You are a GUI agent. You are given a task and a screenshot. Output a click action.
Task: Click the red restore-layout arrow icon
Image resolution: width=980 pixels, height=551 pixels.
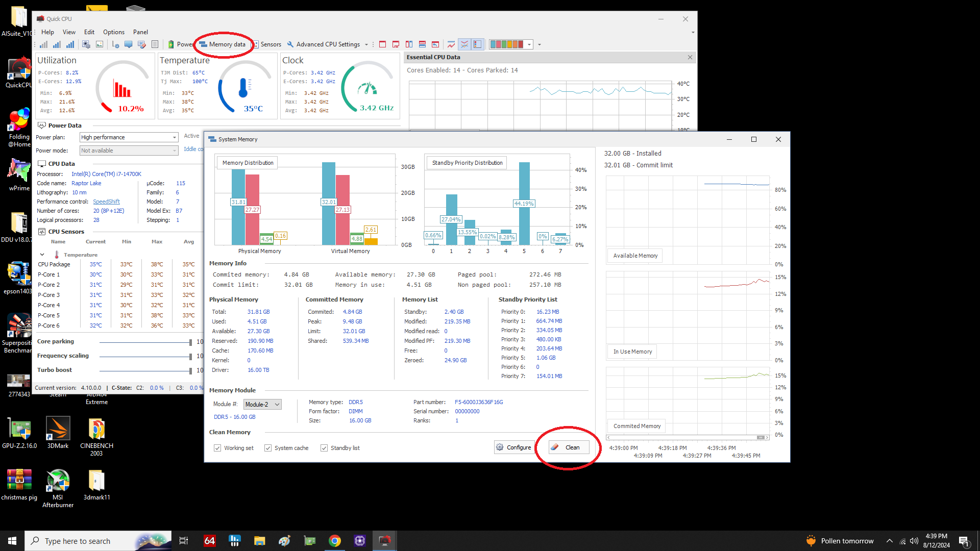435,44
